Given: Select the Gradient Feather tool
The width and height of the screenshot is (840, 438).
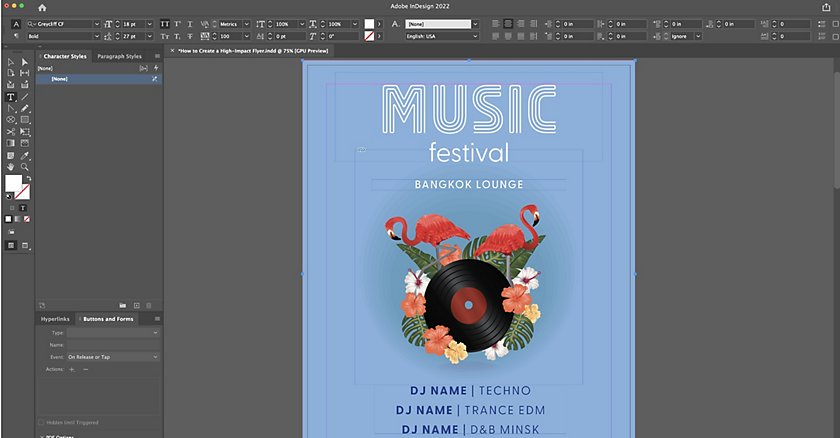Looking at the screenshot, I should click(x=25, y=144).
